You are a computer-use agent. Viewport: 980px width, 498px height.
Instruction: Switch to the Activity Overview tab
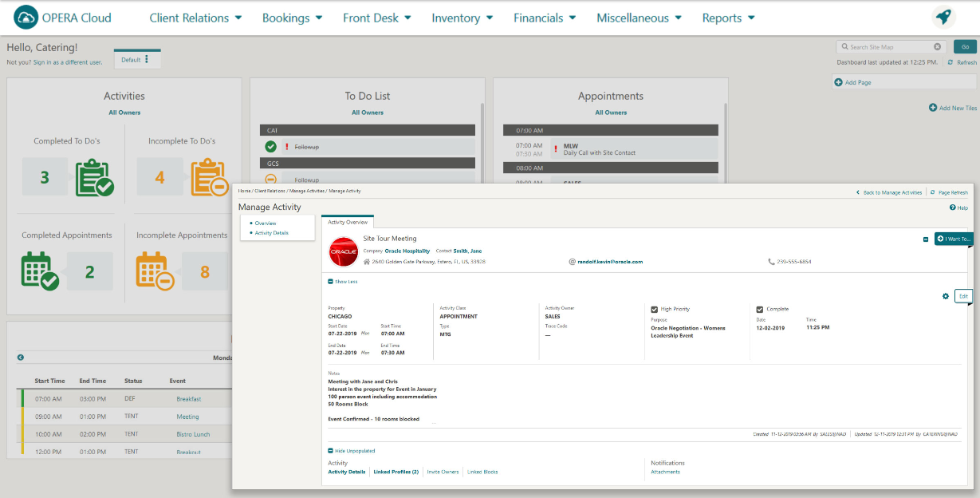348,223
